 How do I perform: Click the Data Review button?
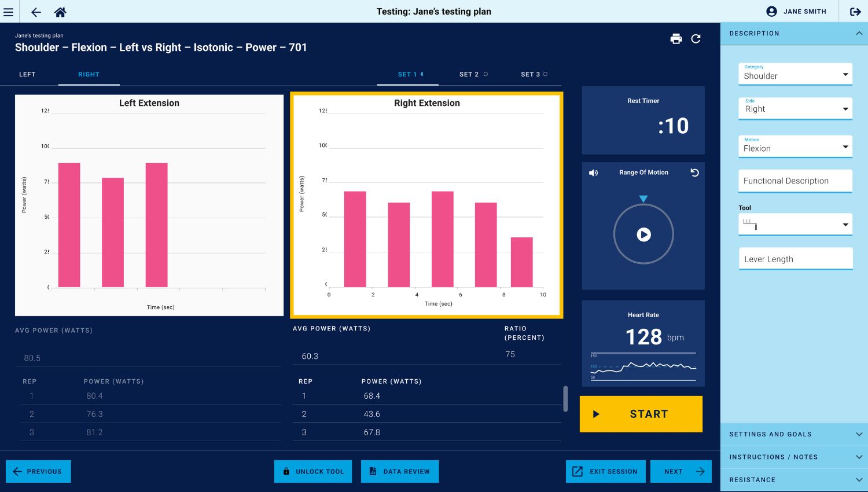click(x=400, y=472)
